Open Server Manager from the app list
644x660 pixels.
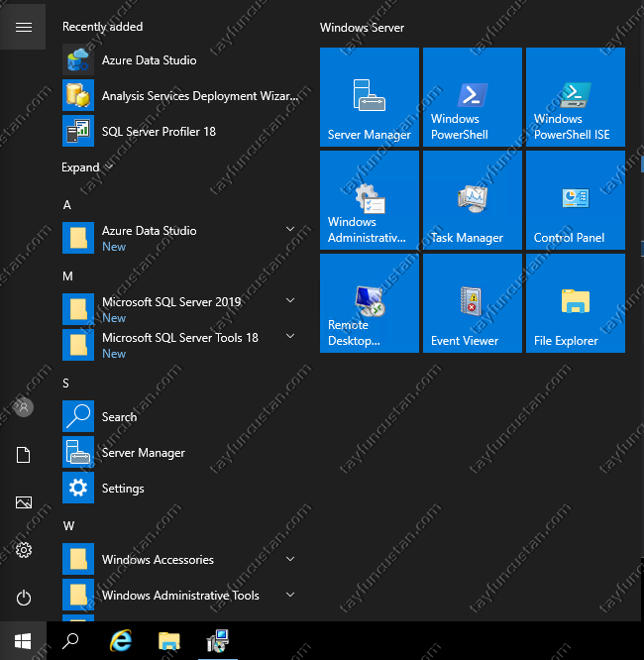pos(181,453)
